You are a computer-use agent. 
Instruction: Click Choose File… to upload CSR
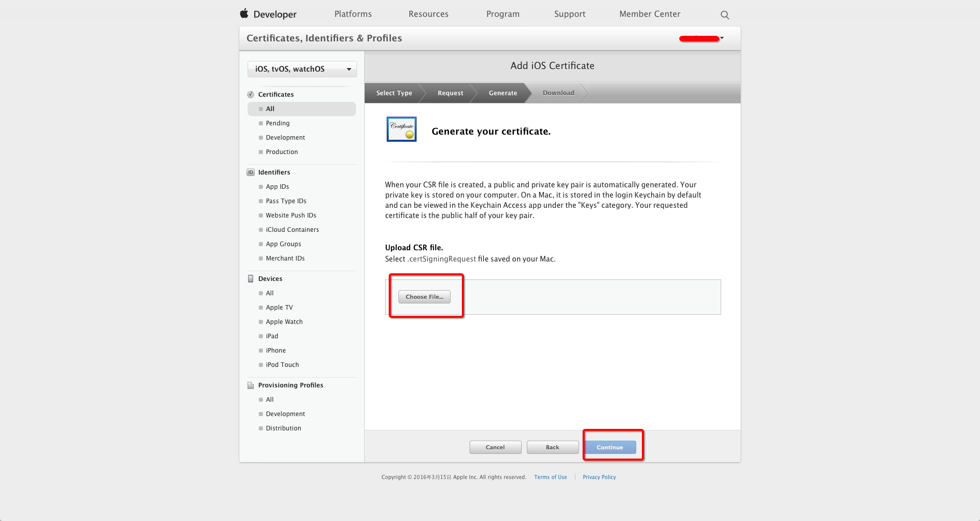(425, 297)
